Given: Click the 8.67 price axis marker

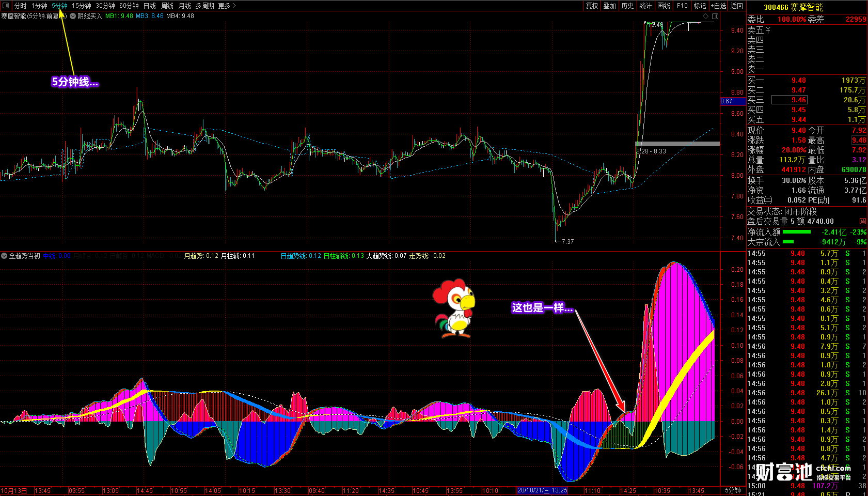Looking at the screenshot, I should click(733, 101).
